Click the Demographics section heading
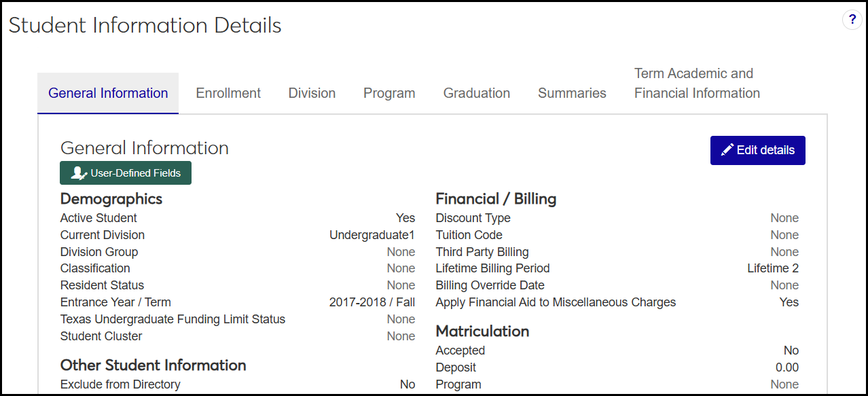This screenshot has height=396, width=868. click(x=111, y=199)
